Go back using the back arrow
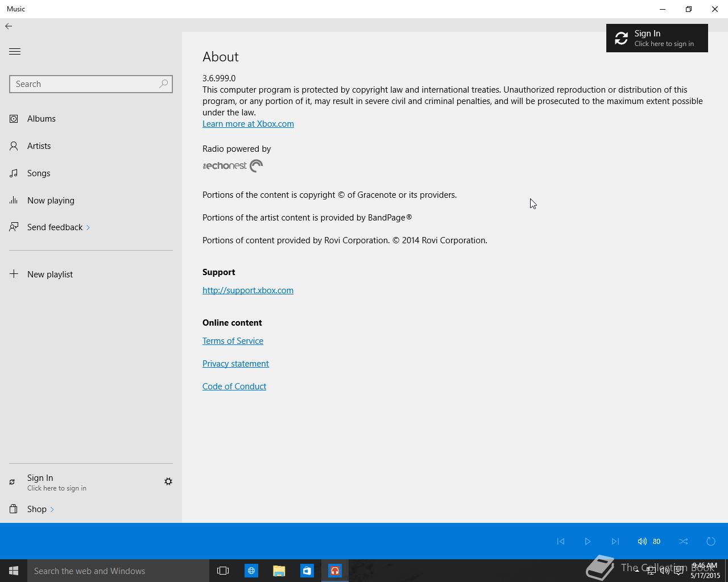728x582 pixels. (9, 26)
